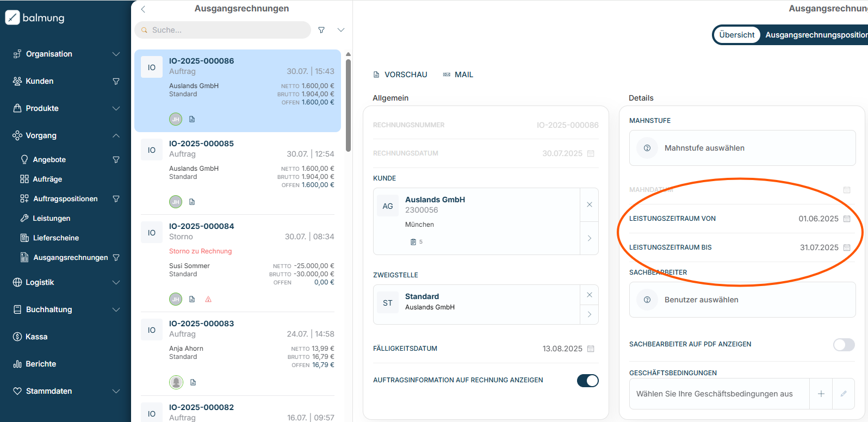Click the plus icon in Geschäftsbedingungen
This screenshot has height=422, width=868.
pyautogui.click(x=821, y=394)
